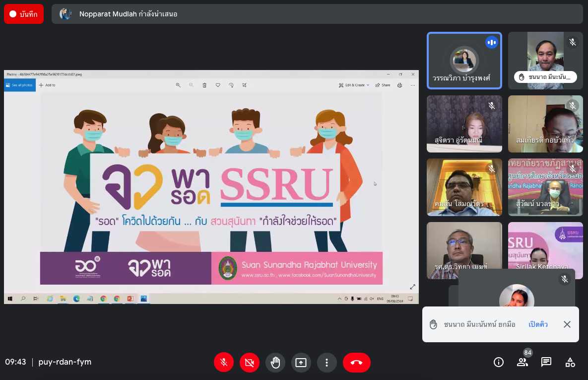The image size is (588, 380).
Task: Click the เปิดคิว link in the notification
Action: coord(538,324)
